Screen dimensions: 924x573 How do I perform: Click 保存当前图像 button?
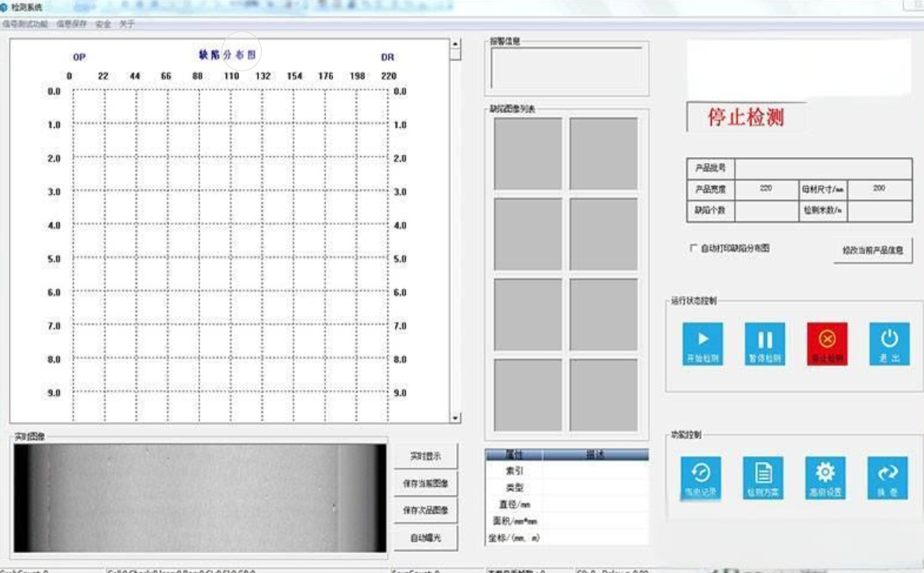pos(425,483)
